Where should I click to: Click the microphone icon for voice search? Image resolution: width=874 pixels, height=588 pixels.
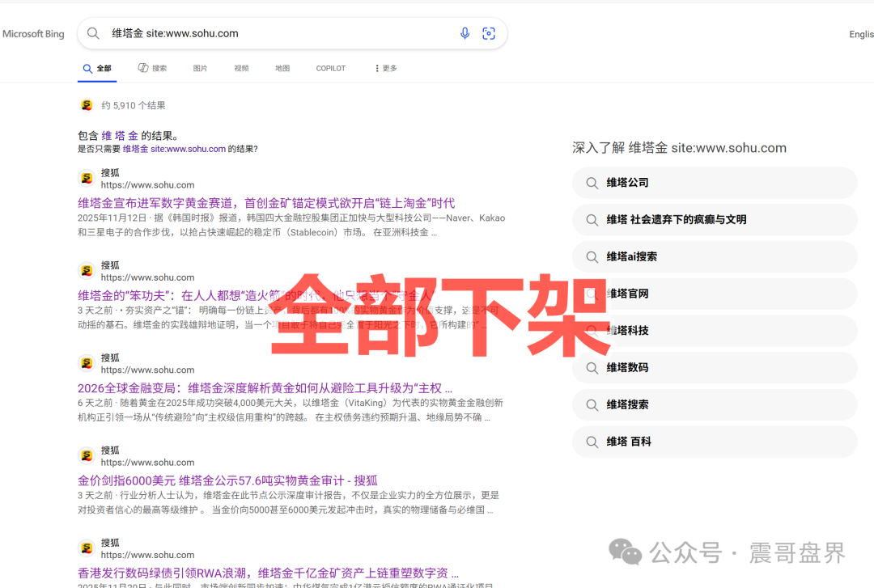click(x=465, y=33)
